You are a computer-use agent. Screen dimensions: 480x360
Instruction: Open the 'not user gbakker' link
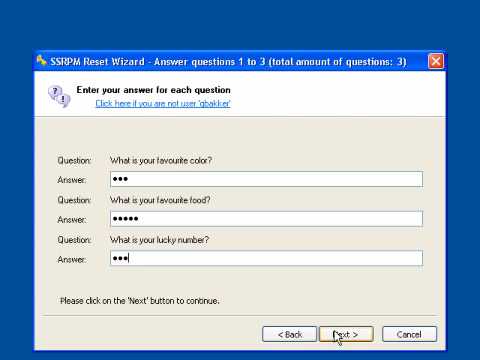click(x=163, y=104)
